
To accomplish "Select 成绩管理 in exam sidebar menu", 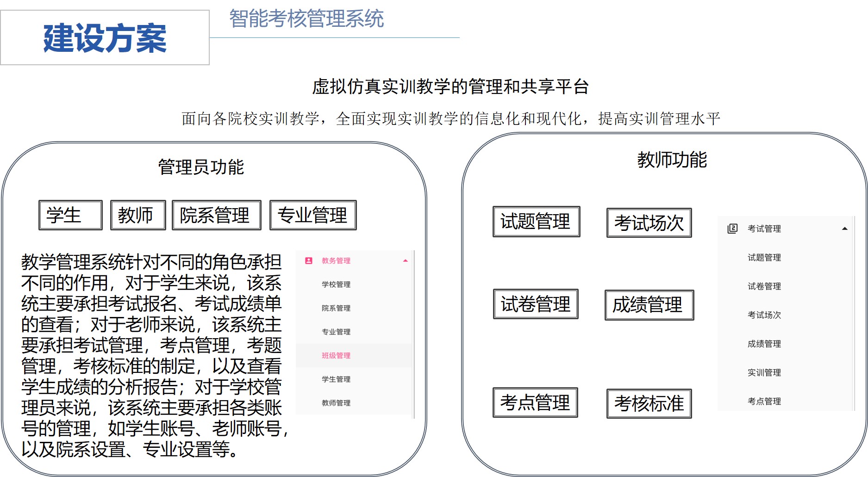I will click(764, 344).
